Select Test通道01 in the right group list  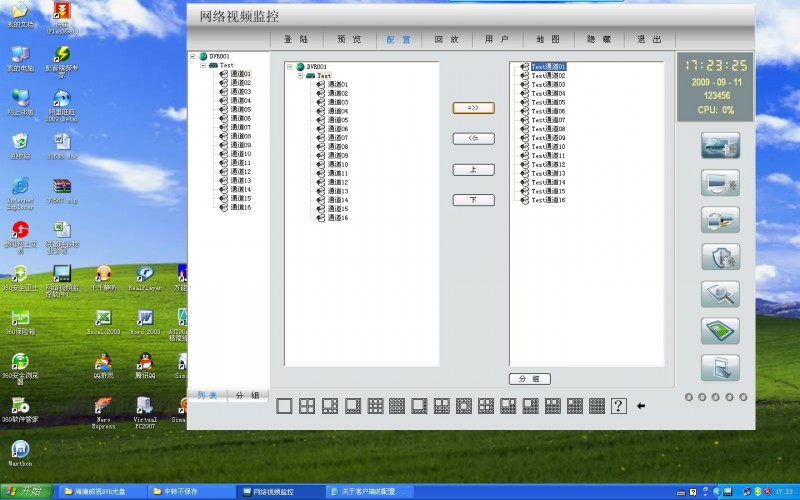pyautogui.click(x=548, y=67)
